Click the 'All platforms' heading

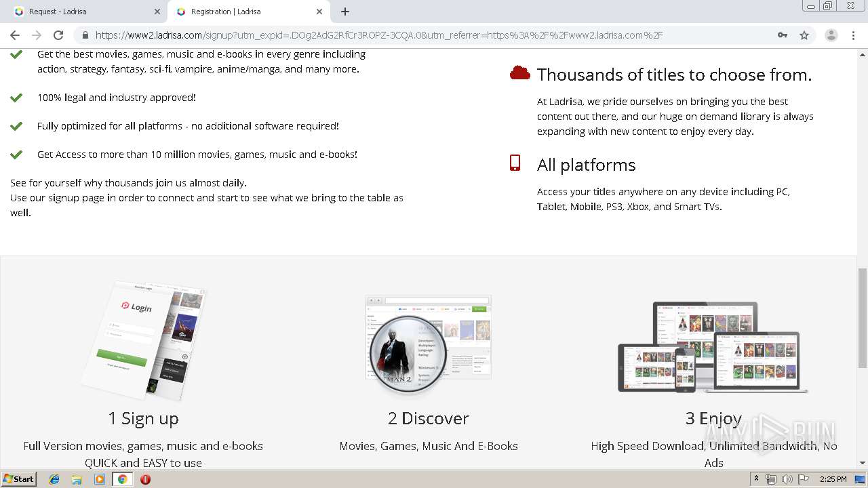(x=587, y=165)
